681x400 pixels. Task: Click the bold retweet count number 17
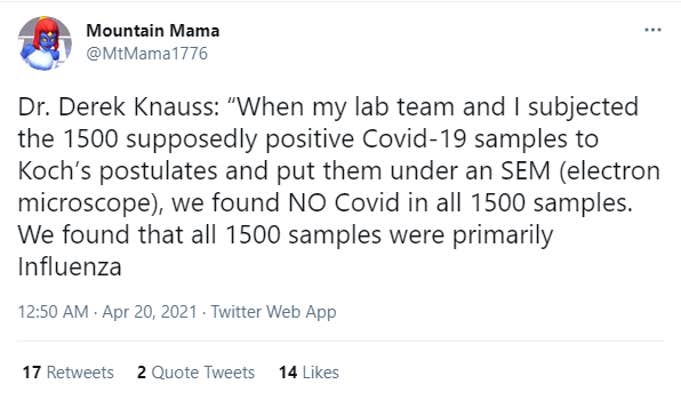pyautogui.click(x=30, y=372)
